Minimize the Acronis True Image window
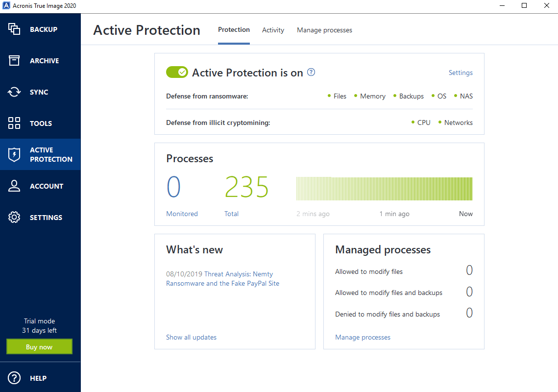The width and height of the screenshot is (558, 392). point(502,6)
